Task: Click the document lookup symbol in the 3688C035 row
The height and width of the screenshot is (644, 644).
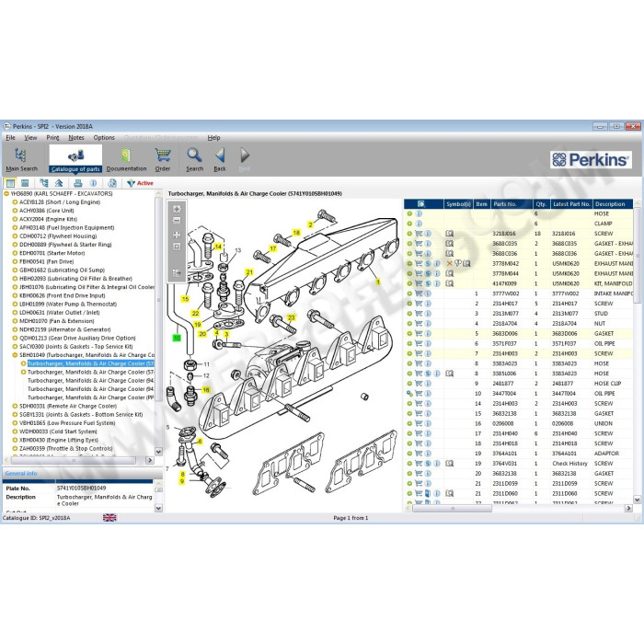Action: click(450, 244)
